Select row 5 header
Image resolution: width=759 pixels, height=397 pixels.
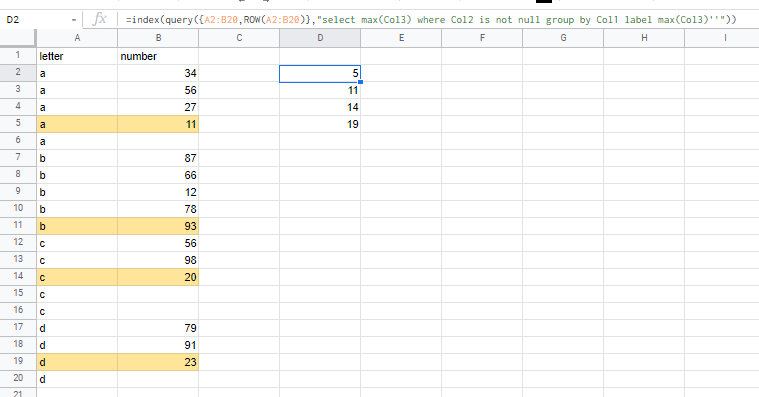(x=18, y=123)
